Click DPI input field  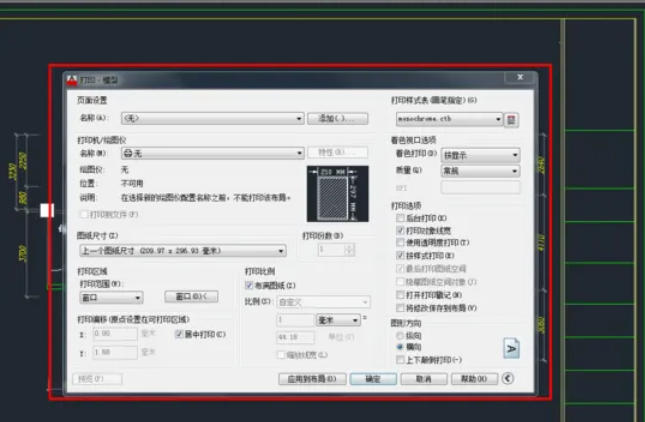pos(480,188)
